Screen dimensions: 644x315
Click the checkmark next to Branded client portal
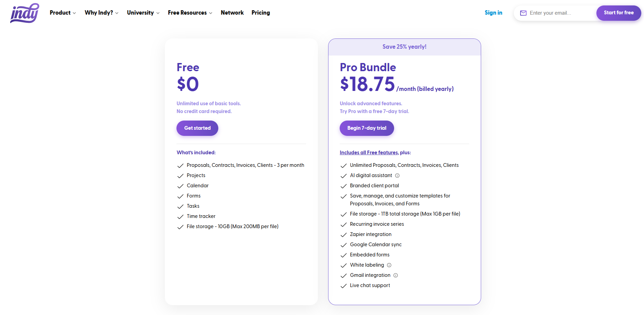[x=343, y=186]
